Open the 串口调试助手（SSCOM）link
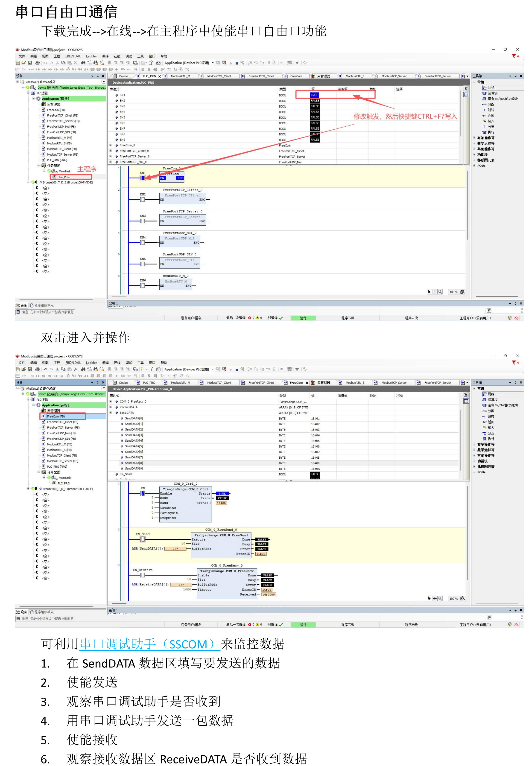This screenshot has height=766, width=532. coord(150,644)
